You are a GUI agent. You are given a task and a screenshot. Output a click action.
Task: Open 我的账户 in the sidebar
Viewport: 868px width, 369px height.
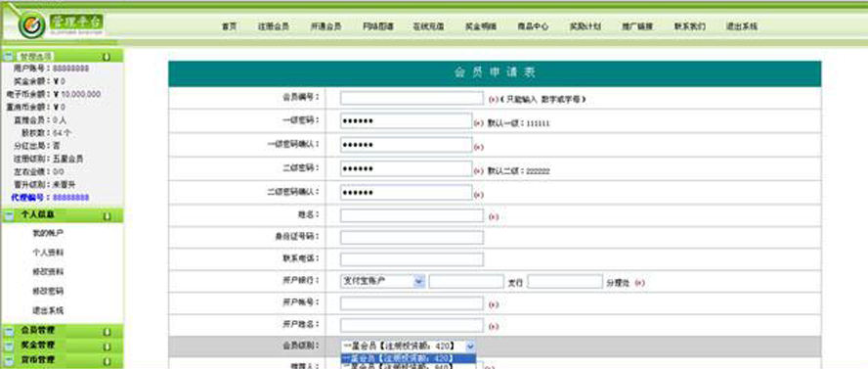48,233
